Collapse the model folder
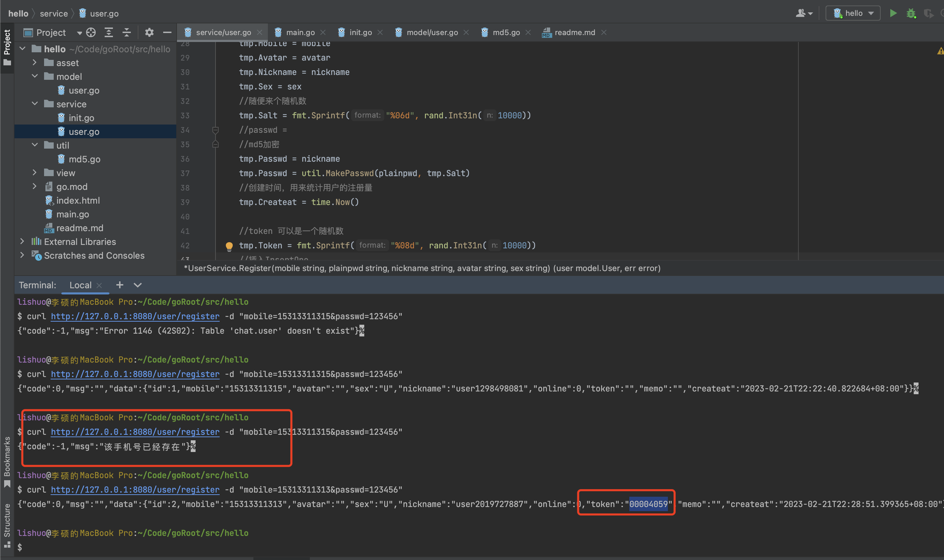The image size is (944, 560). pyautogui.click(x=35, y=76)
